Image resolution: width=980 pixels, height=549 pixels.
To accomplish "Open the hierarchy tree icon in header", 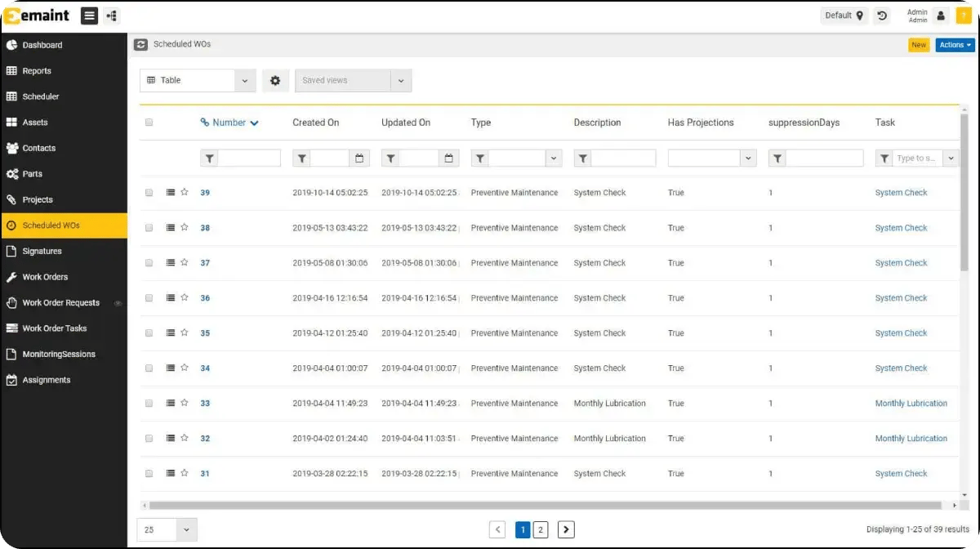I will 112,15.
